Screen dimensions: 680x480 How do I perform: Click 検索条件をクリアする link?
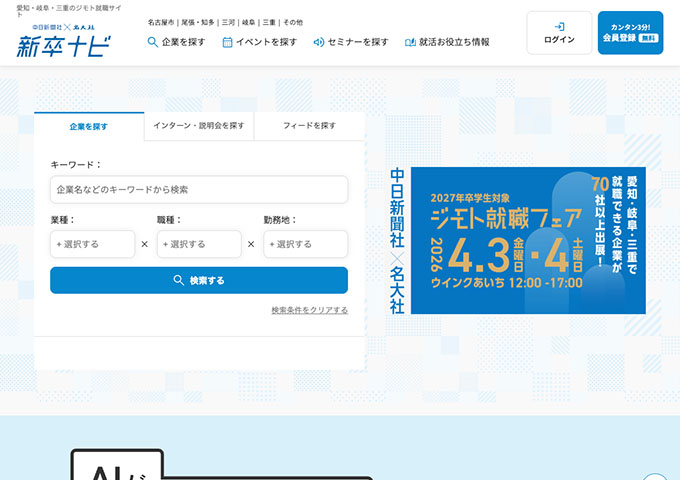pos(310,310)
